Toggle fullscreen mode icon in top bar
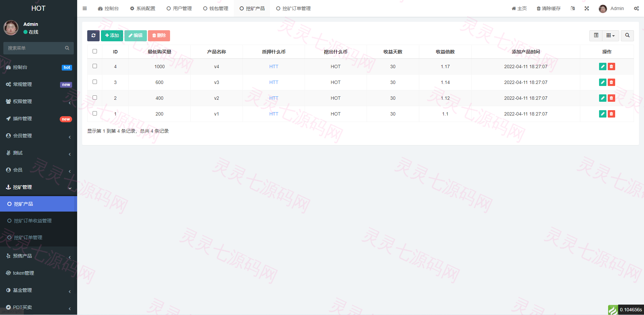 [587, 8]
